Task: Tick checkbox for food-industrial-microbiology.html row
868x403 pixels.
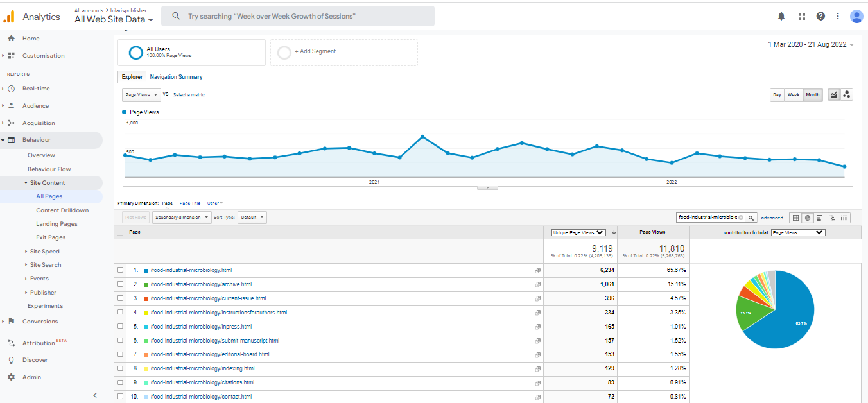Action: click(120, 270)
